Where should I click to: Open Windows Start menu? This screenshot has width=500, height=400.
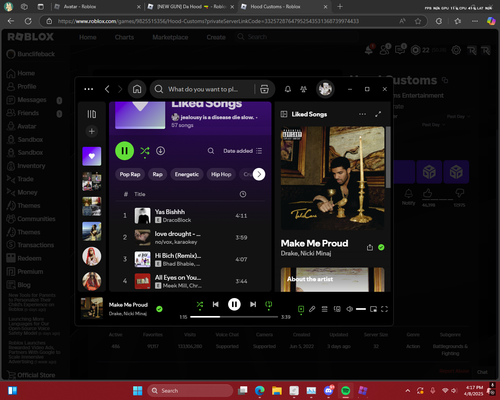click(x=137, y=390)
